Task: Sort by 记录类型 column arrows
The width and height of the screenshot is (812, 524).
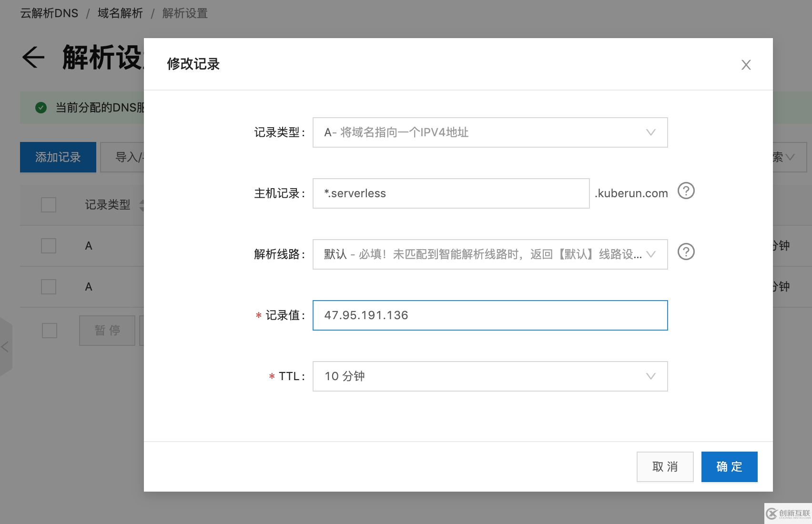Action: tap(142, 205)
